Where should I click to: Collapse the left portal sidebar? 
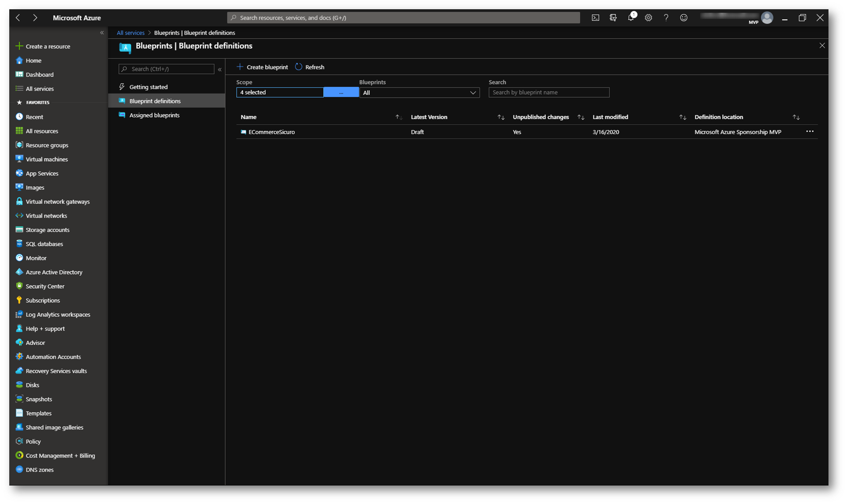coord(102,33)
